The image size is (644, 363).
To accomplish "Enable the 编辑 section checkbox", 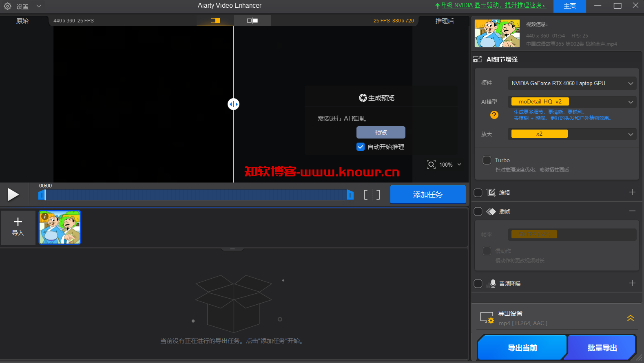I will (x=478, y=193).
